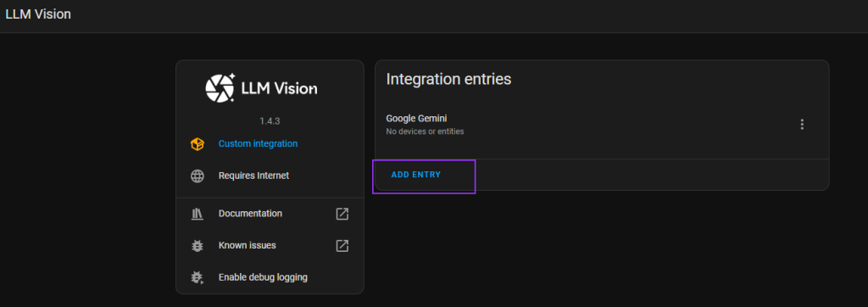
Task: Click the LLM Vision page title
Action: point(38,14)
